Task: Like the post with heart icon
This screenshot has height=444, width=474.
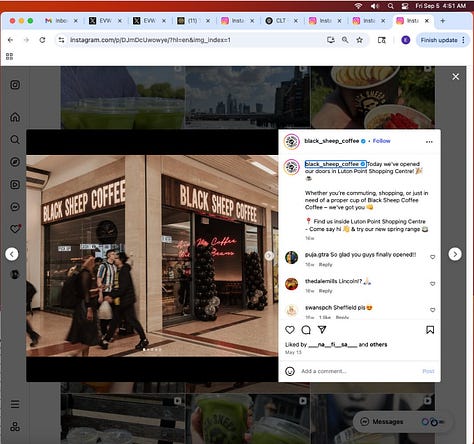Action: click(290, 330)
